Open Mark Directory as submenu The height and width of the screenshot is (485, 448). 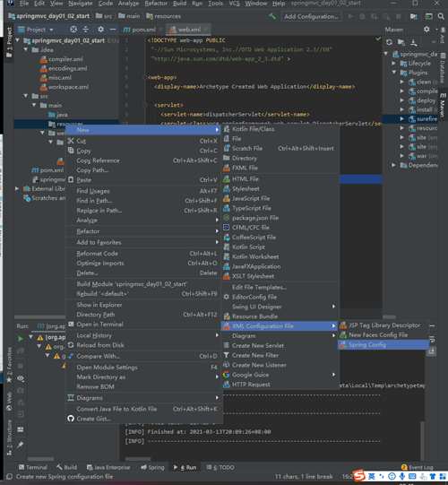(143, 377)
